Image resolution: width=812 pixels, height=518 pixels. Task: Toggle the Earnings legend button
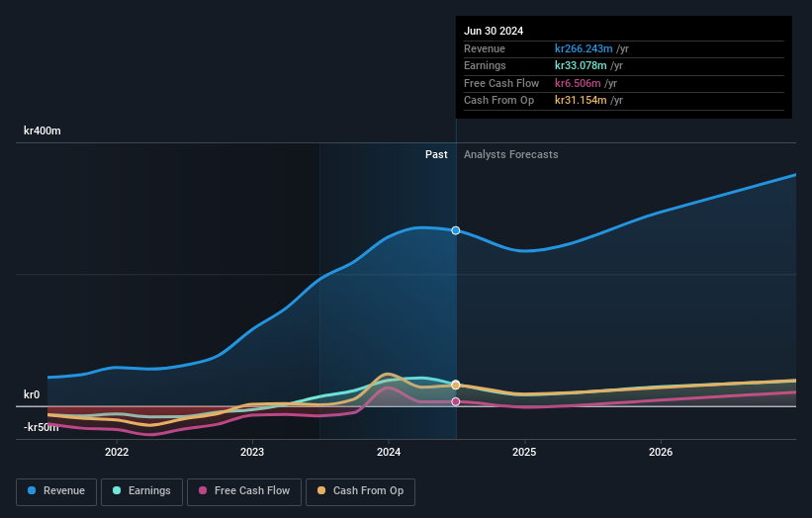pos(141,491)
